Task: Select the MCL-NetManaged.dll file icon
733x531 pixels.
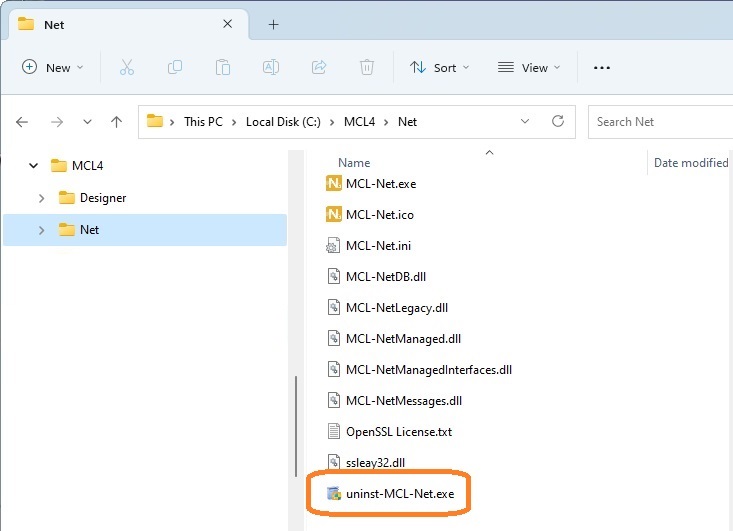Action: pyautogui.click(x=333, y=338)
